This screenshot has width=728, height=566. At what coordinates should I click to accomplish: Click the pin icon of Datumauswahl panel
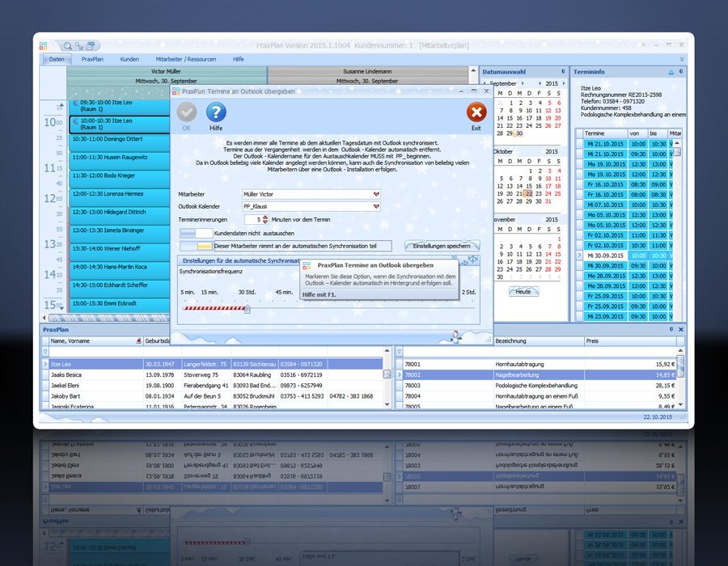point(563,72)
